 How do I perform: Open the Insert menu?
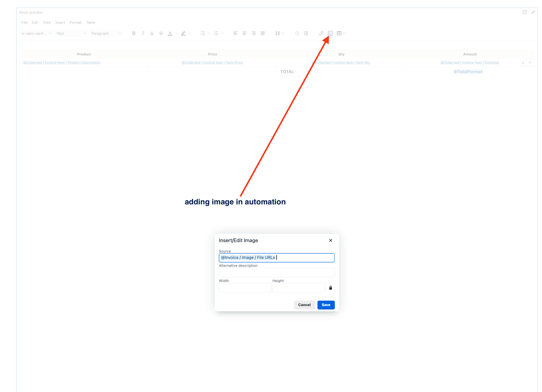click(x=60, y=23)
